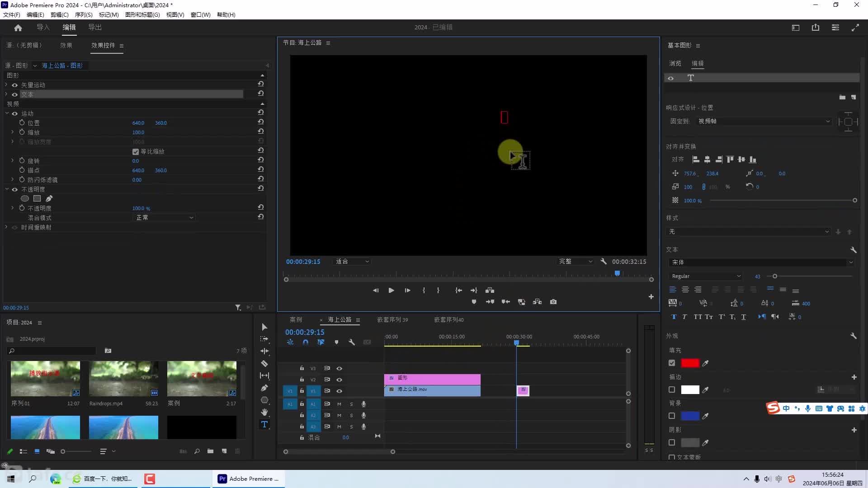
Task: Open Graphics and Titles menu
Action: (x=142, y=14)
